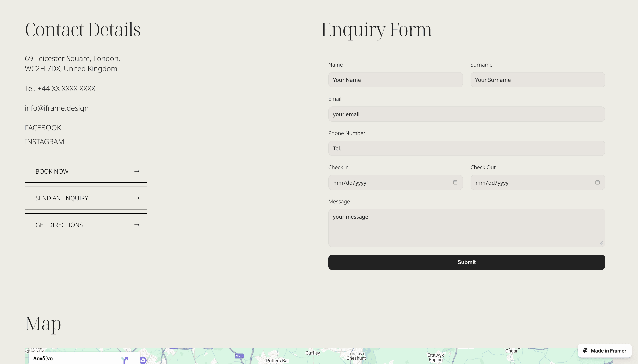Click the purple camera marker on map

click(x=143, y=360)
